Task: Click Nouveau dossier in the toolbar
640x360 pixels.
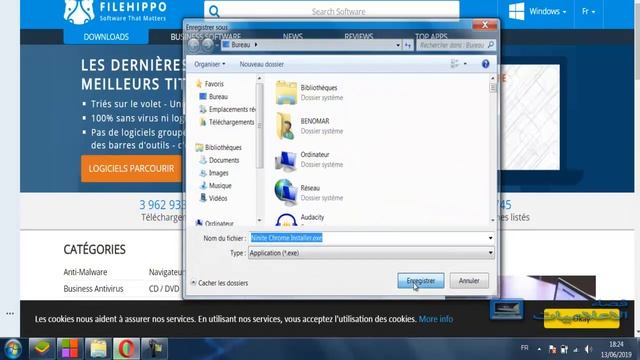Action: [262, 64]
